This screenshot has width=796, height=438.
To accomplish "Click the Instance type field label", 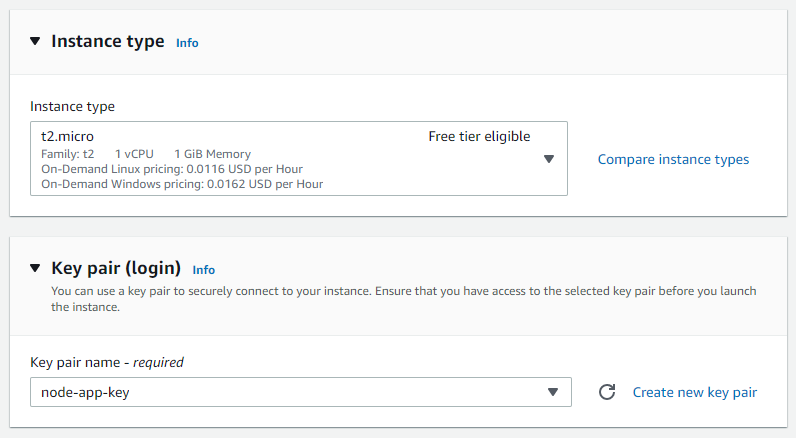I will point(72,106).
